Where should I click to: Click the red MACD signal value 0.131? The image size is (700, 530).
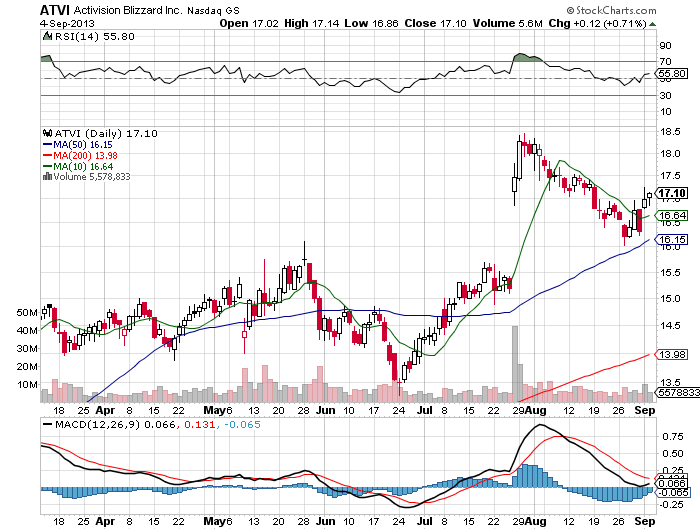click(199, 424)
